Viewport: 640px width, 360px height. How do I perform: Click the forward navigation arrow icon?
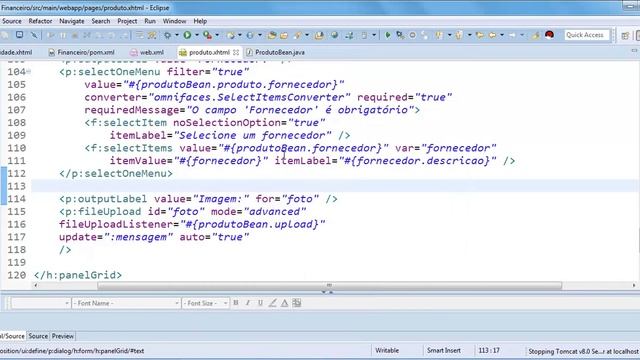click(x=512, y=36)
